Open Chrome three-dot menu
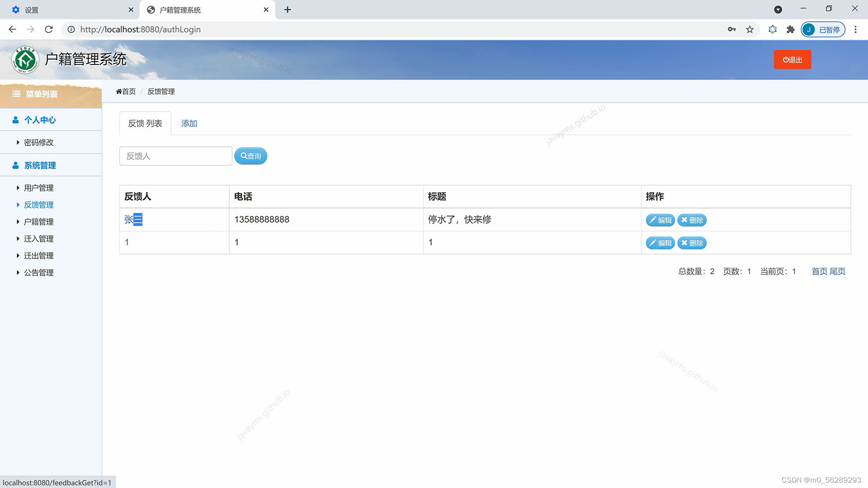Viewport: 868px width, 488px height. coord(855,29)
